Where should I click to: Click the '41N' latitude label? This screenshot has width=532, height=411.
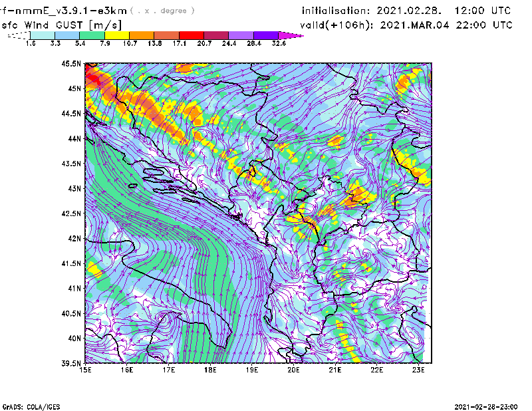74,289
